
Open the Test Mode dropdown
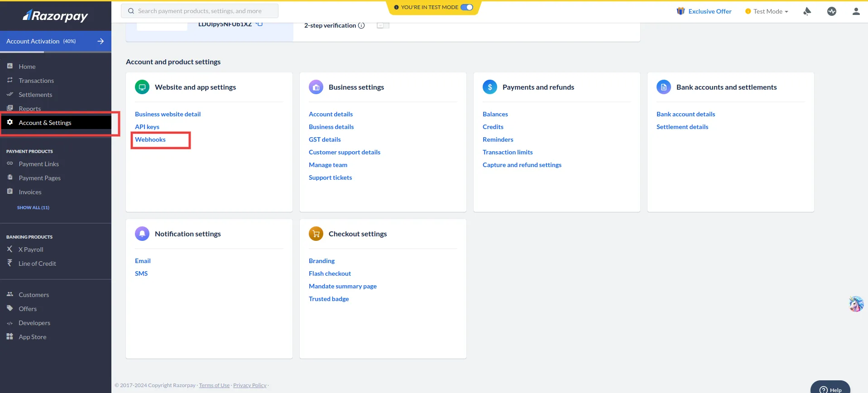point(767,11)
